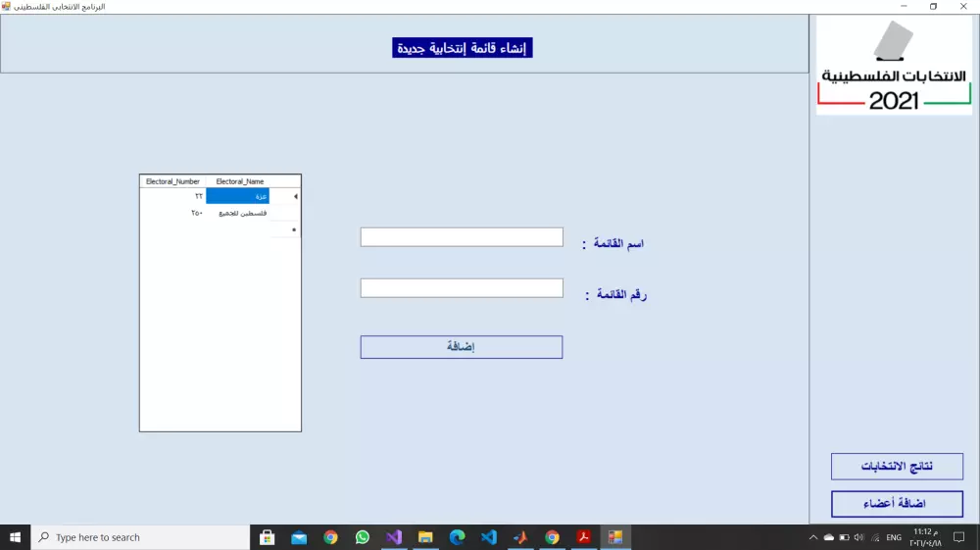This screenshot has width=980, height=550.
Task: Sort by Electoral_Number column header
Action: click(x=172, y=181)
